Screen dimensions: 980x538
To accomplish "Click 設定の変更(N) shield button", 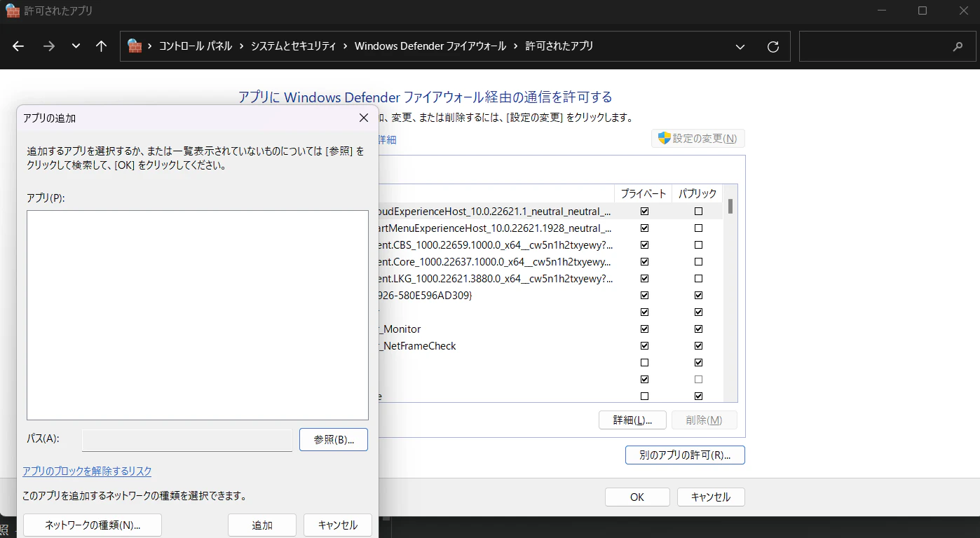I will pos(698,139).
